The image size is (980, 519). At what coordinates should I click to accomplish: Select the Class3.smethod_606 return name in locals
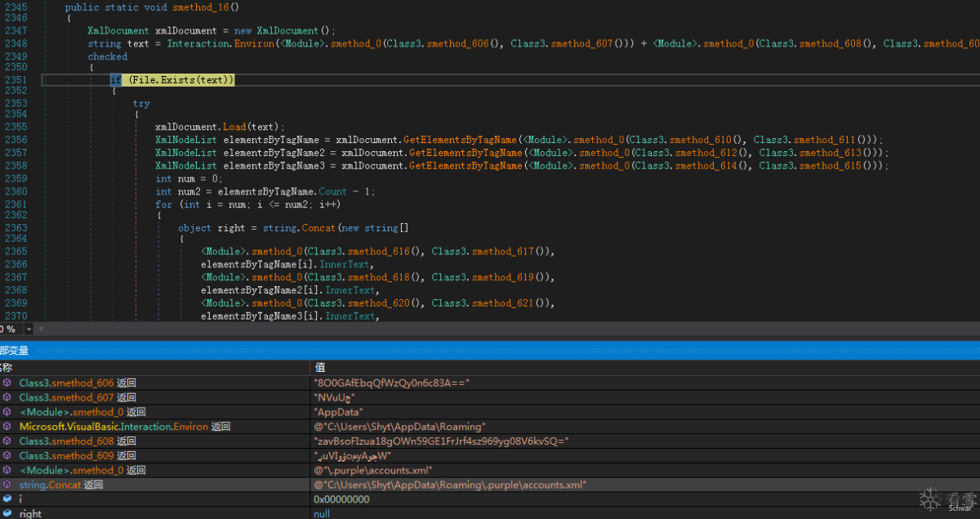[x=78, y=383]
